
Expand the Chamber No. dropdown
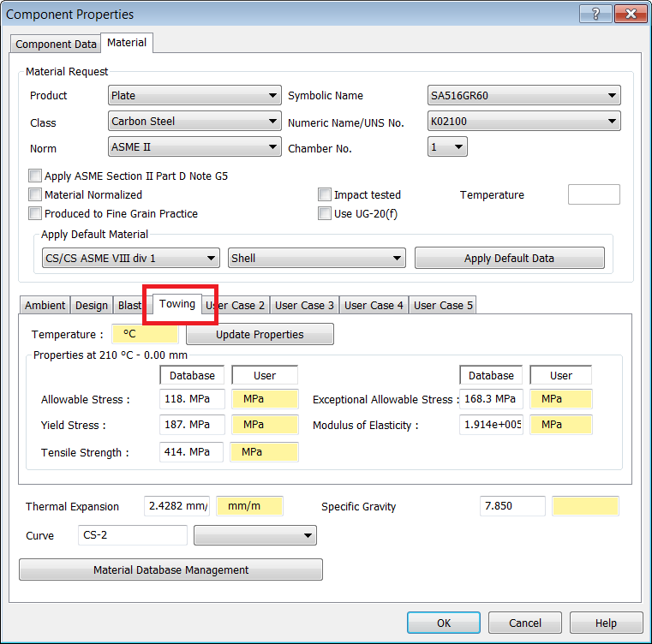(x=447, y=147)
